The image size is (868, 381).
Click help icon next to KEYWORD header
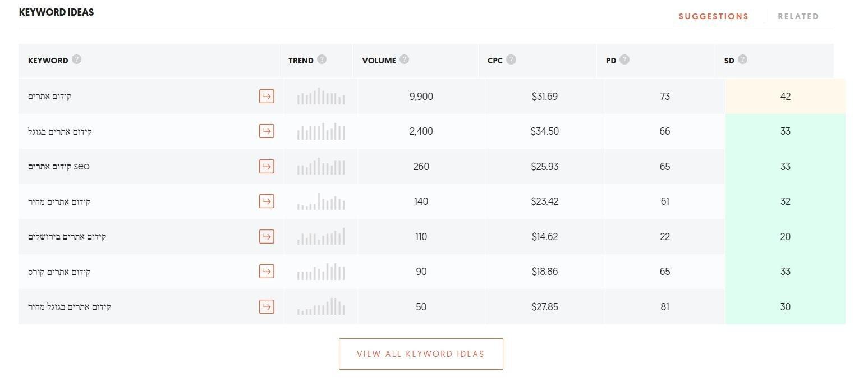[77, 59]
